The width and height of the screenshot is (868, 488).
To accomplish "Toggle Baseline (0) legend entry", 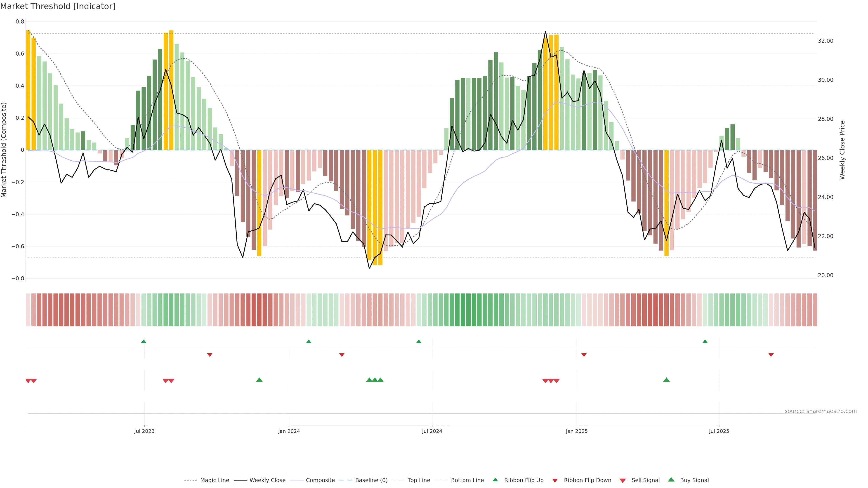I will (x=371, y=480).
